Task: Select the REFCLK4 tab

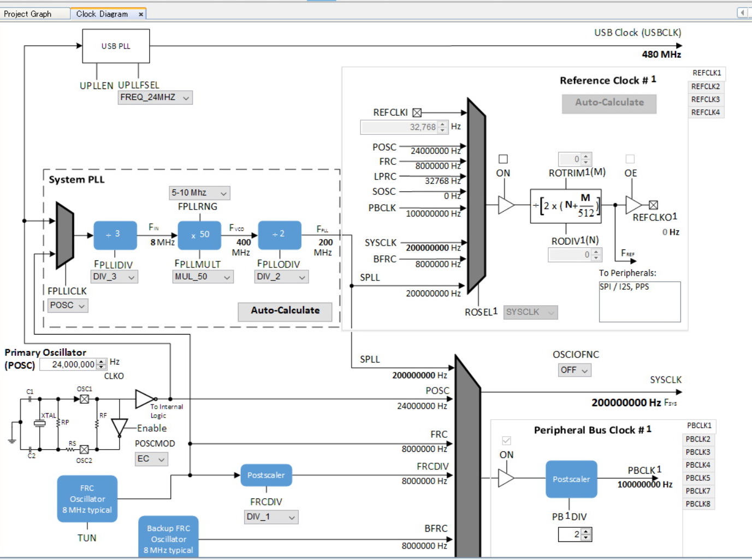Action: (x=706, y=112)
